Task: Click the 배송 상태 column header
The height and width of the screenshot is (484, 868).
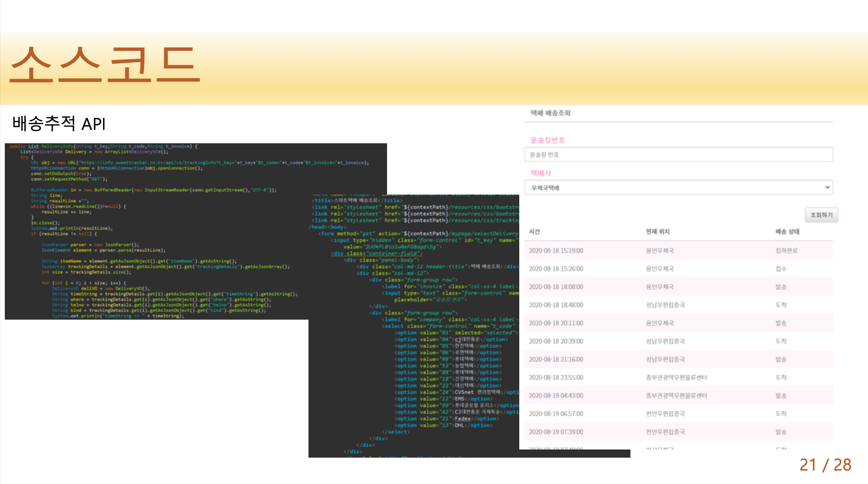Action: tap(787, 232)
